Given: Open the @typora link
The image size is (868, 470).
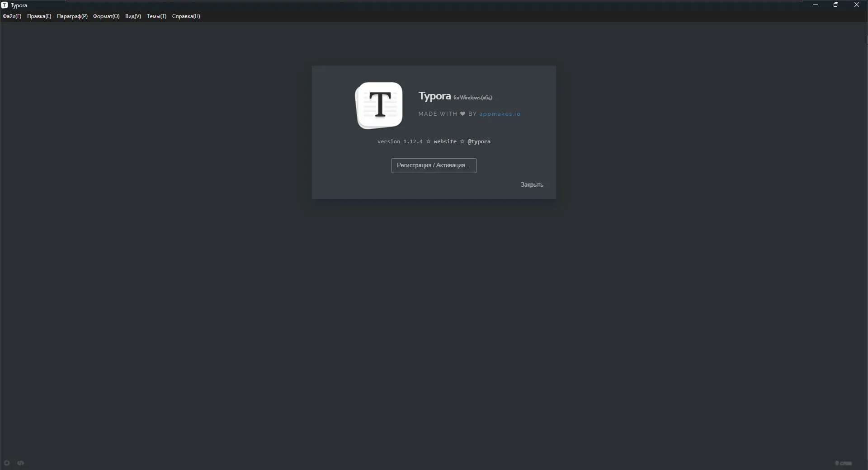Looking at the screenshot, I should tap(479, 141).
